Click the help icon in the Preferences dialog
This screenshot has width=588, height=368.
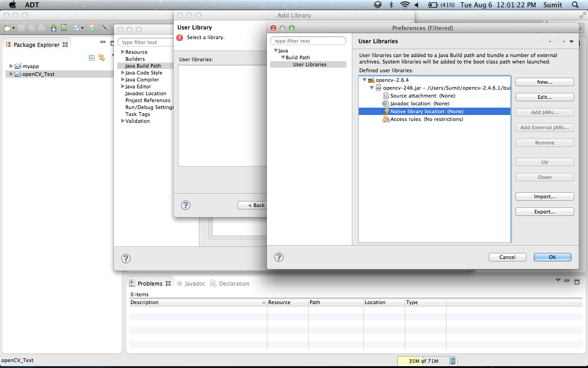click(279, 257)
